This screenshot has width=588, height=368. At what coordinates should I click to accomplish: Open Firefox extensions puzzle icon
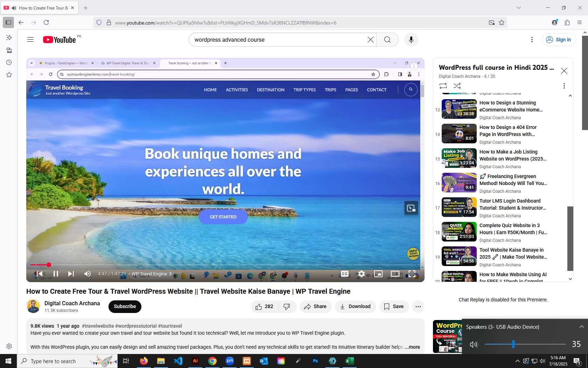(567, 22)
